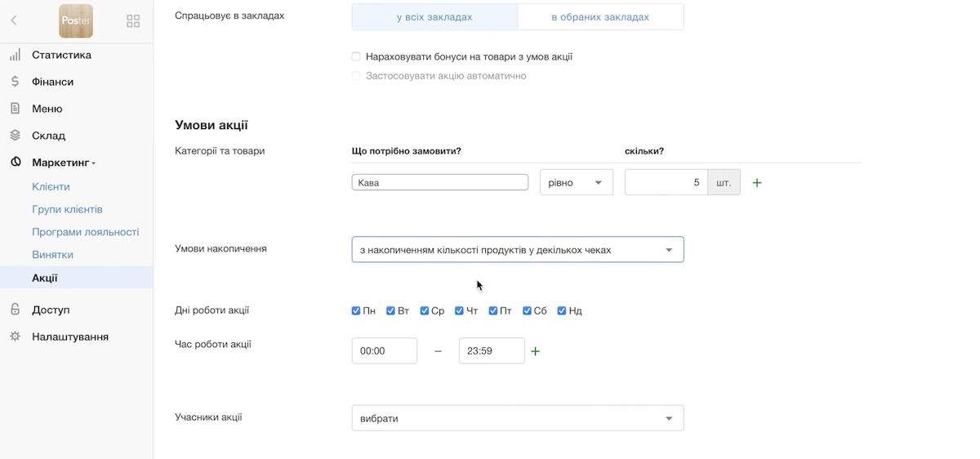This screenshot has width=980, height=459.
Task: Expand the Умови накопичення dropdown
Action: 518,250
